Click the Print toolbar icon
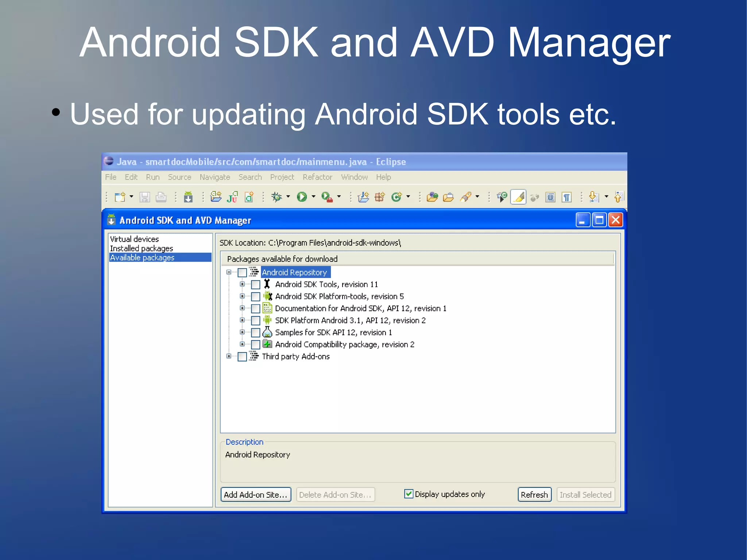This screenshot has width=747, height=560. [161, 197]
